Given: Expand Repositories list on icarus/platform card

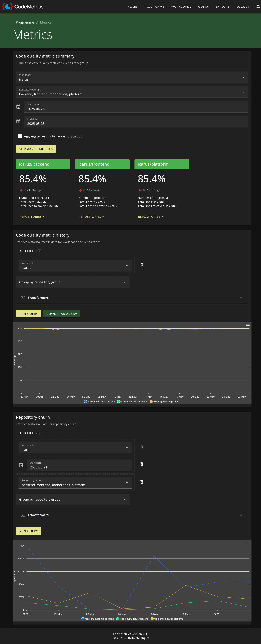Looking at the screenshot, I should pos(151,217).
